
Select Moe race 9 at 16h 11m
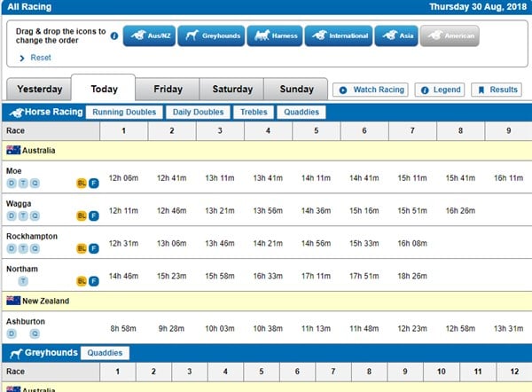tap(508, 178)
